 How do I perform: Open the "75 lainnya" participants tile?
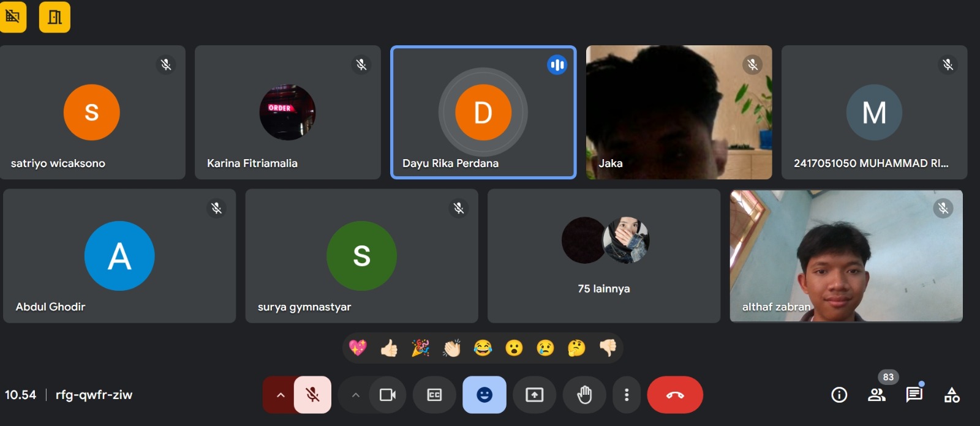[x=603, y=256]
